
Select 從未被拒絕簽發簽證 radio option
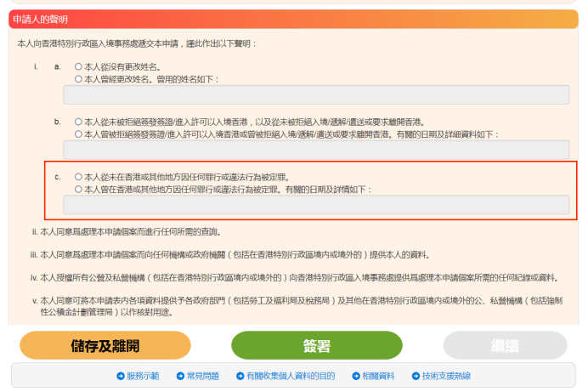click(x=78, y=122)
